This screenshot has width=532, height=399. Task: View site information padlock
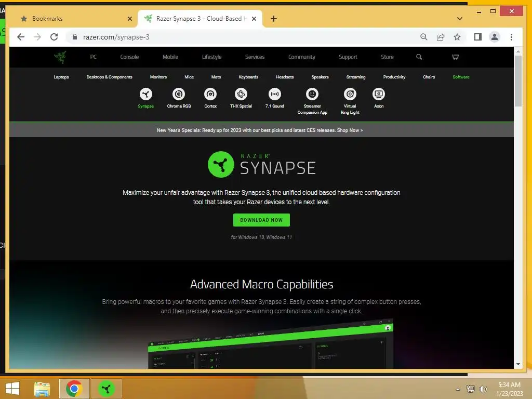click(x=75, y=37)
